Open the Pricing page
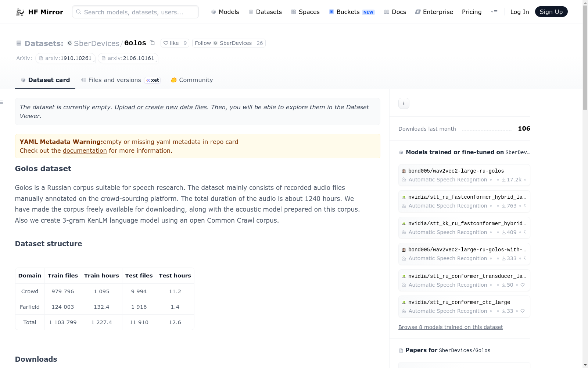Viewport: 588px width, 368px height. pyautogui.click(x=472, y=12)
